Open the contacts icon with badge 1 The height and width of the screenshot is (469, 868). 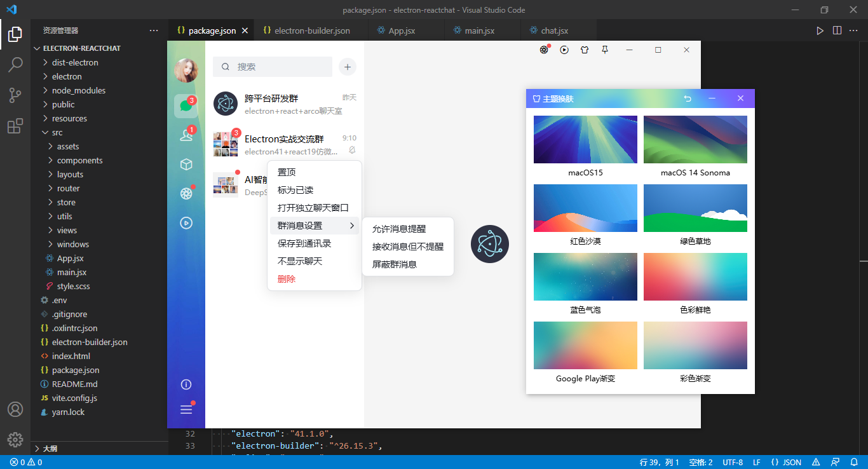[x=186, y=135]
